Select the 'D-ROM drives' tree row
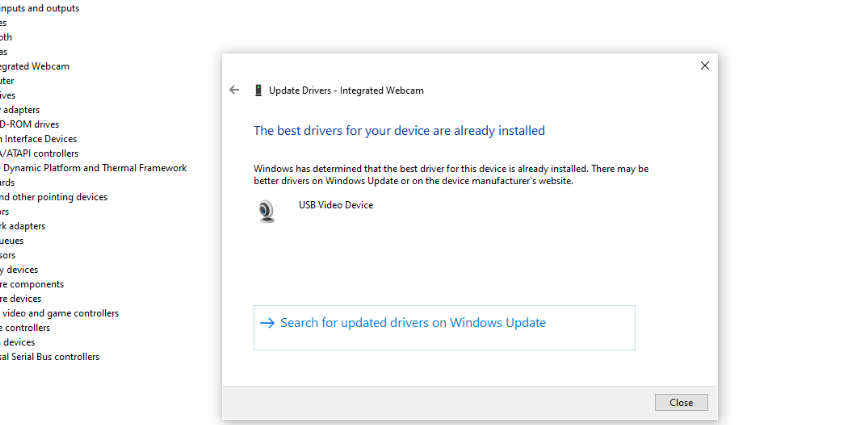The height and width of the screenshot is (425, 855). click(x=29, y=124)
